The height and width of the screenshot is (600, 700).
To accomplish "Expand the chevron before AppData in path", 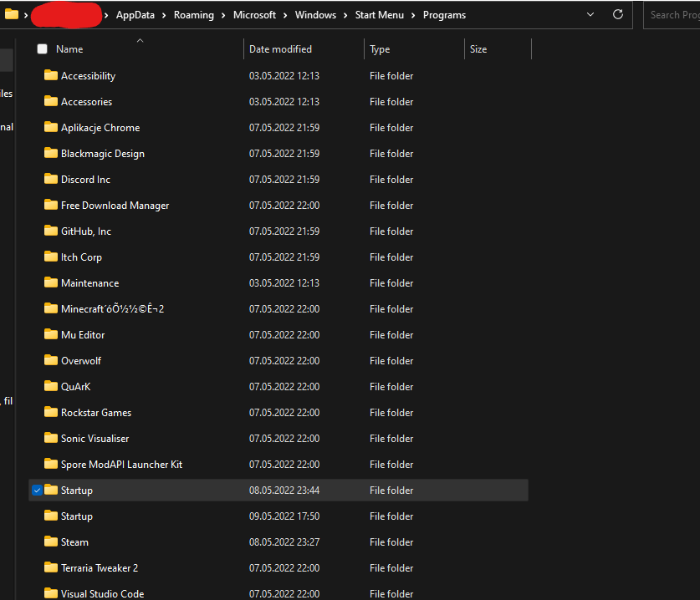I will (106, 15).
